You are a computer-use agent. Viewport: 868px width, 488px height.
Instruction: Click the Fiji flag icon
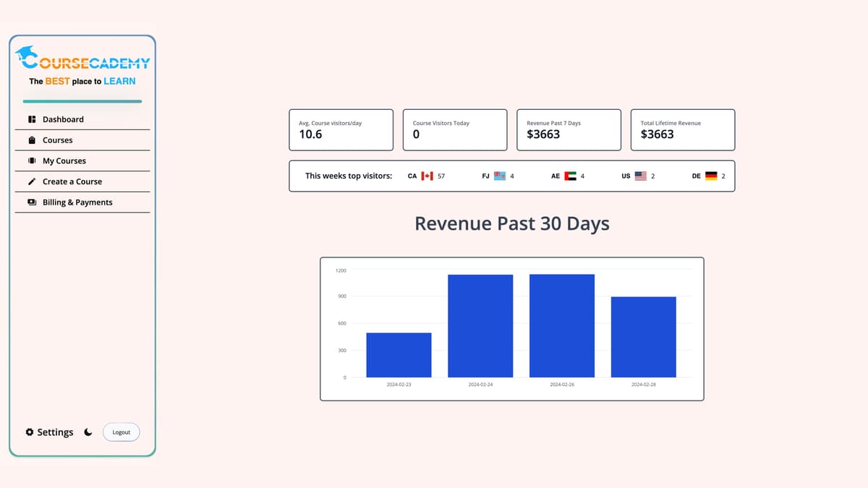point(500,176)
